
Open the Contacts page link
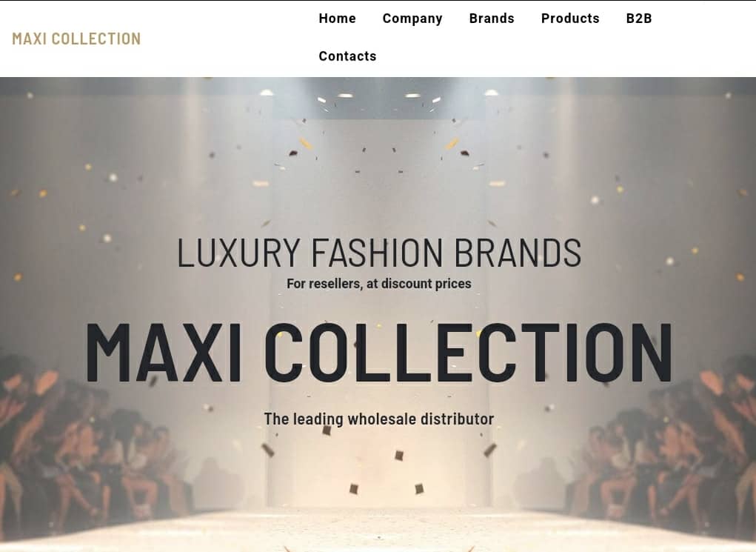(x=347, y=56)
